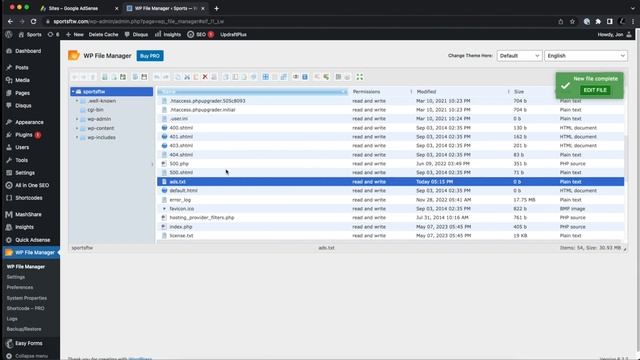
Task: Select the ads.txt file row
Action: click(391, 182)
